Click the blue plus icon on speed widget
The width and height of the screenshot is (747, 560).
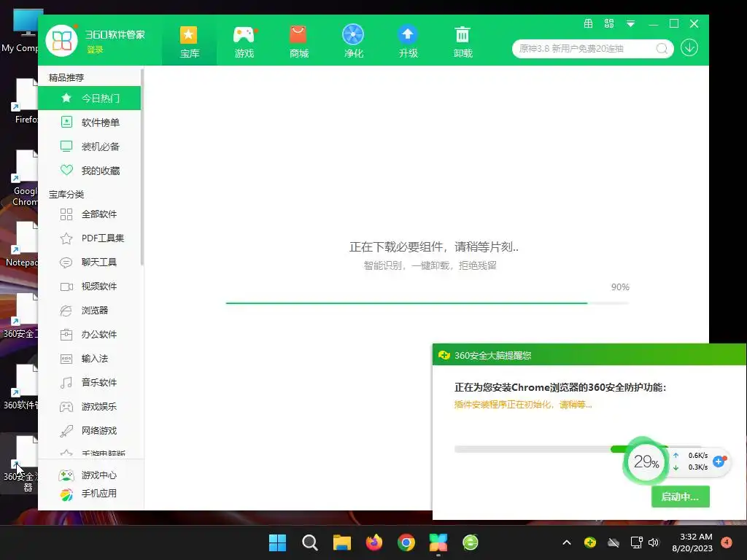(x=719, y=462)
